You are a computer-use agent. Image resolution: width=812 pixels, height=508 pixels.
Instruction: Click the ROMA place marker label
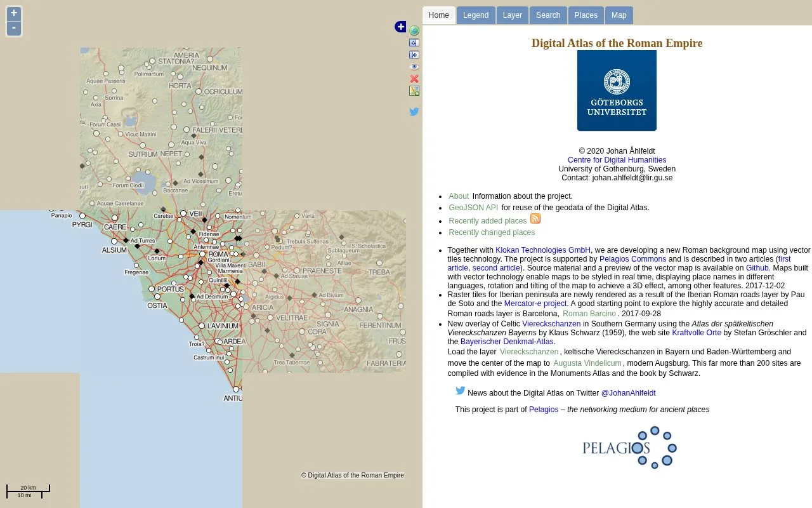pos(218,254)
